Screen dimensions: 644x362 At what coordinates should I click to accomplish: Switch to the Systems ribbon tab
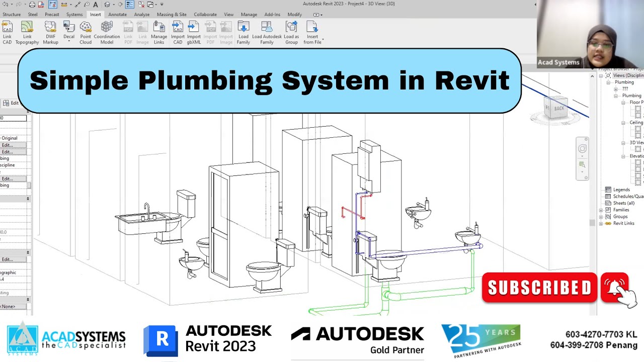[x=74, y=15]
